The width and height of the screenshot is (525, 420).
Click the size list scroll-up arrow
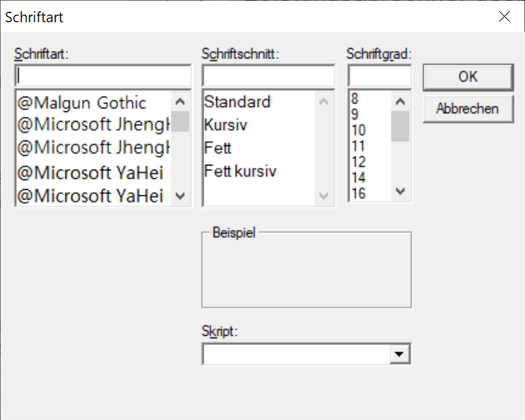click(x=400, y=101)
